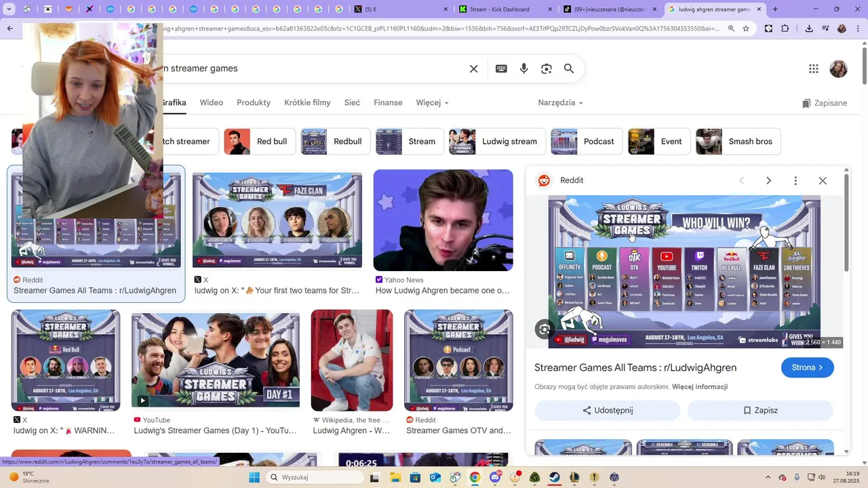Open the media control icon in Chrome toolbar

coord(825,28)
